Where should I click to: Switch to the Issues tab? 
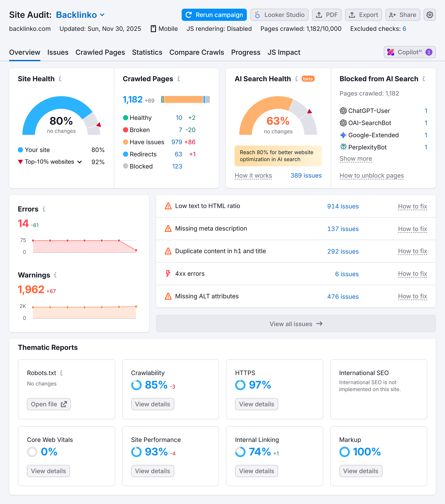pos(58,52)
